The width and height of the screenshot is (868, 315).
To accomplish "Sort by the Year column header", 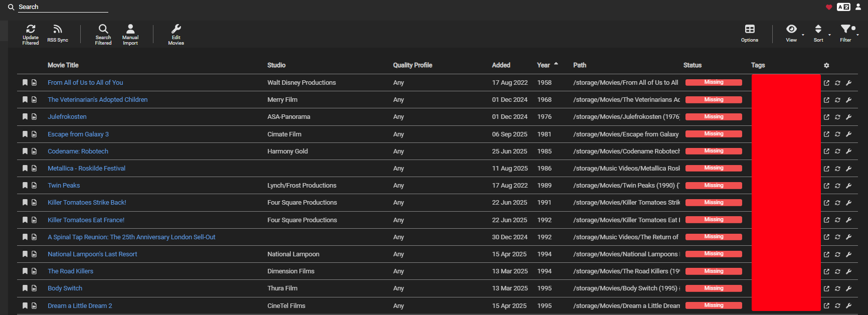I will (544, 65).
